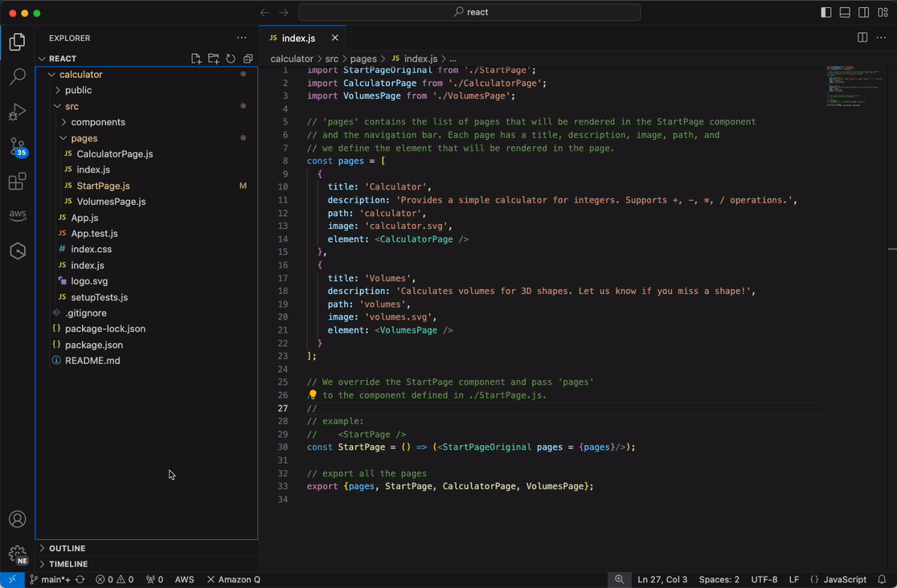Open editor more actions menu
Viewport: 897px width, 588px height.
coord(881,38)
